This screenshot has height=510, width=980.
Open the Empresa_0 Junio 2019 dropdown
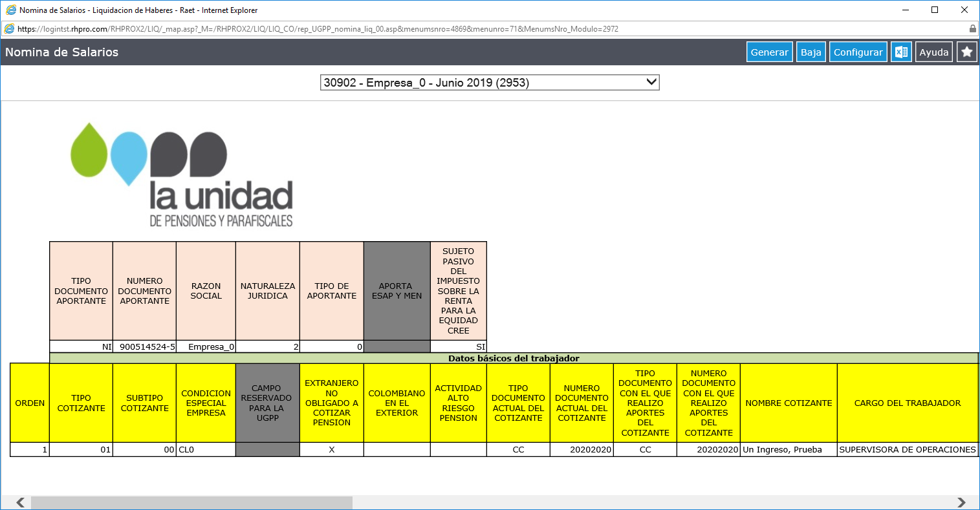click(490, 83)
